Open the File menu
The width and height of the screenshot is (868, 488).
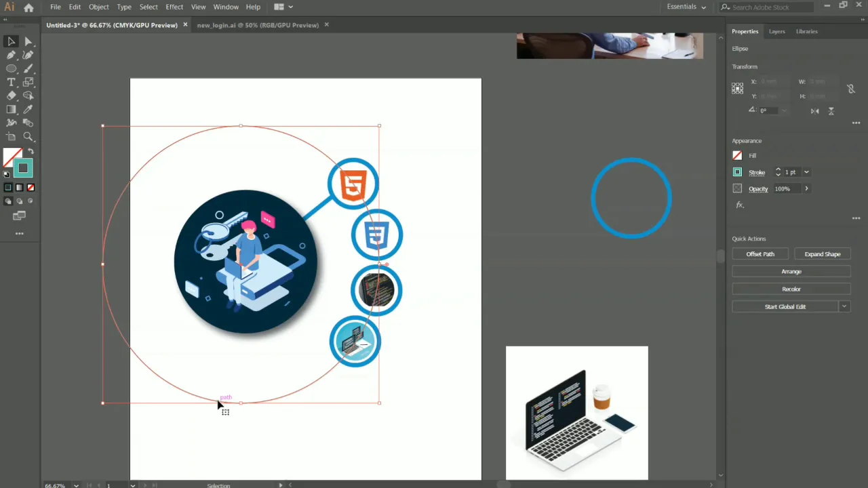tap(56, 7)
